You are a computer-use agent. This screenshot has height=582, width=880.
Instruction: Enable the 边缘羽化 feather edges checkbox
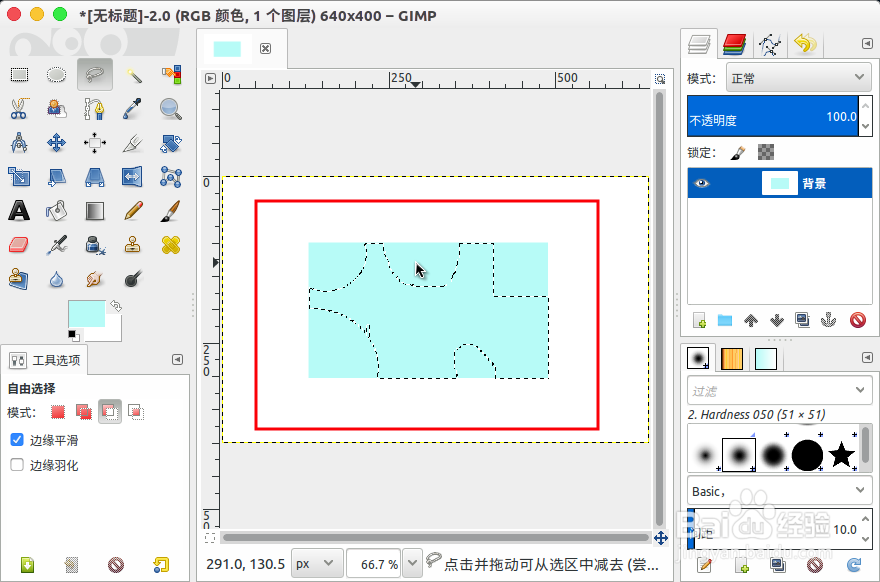[17, 465]
